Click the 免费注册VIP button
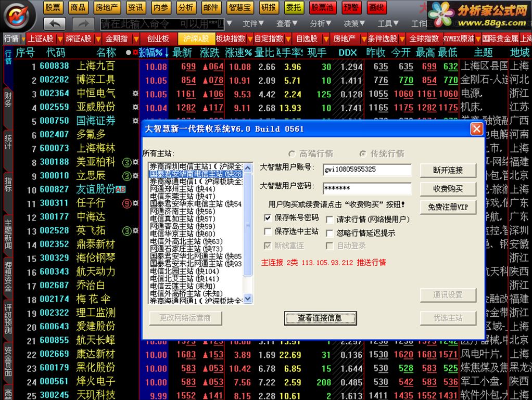Image resolution: width=532 pixels, height=400 pixels. tap(448, 207)
